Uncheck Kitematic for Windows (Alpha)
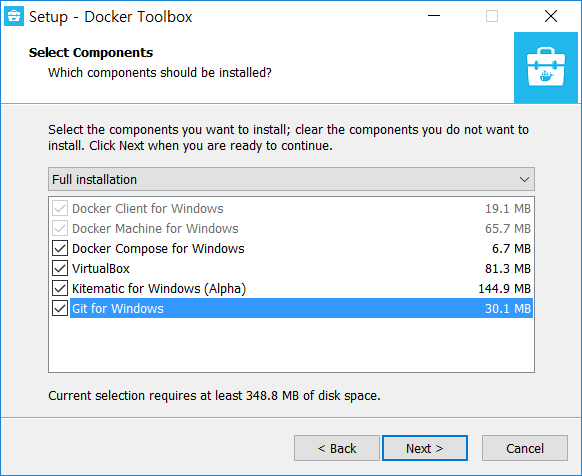The width and height of the screenshot is (582, 476). point(60,288)
